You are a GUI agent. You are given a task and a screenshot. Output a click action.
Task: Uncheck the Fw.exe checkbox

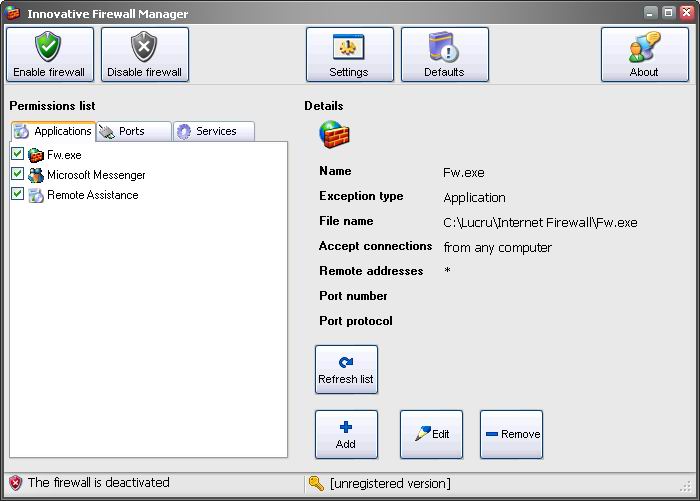pyautogui.click(x=18, y=155)
